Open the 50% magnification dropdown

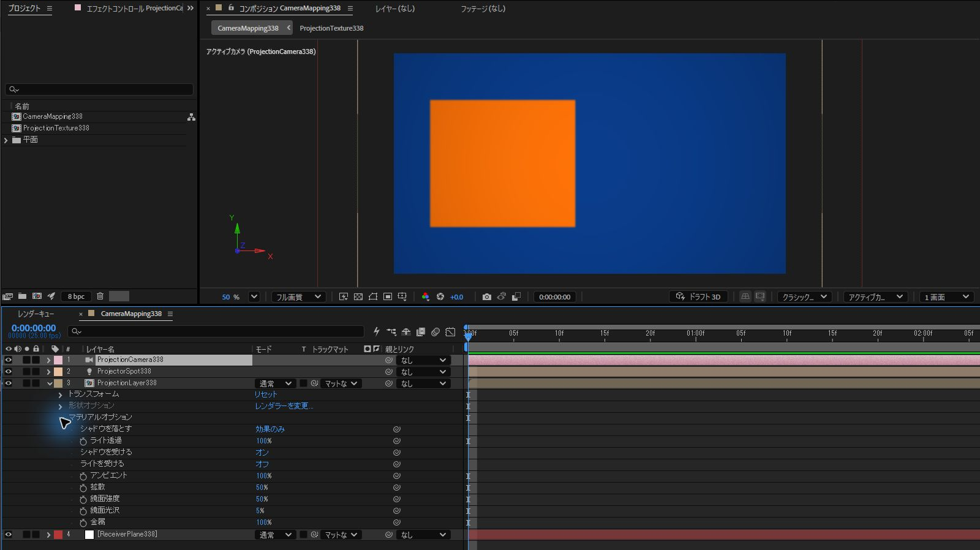(x=254, y=297)
